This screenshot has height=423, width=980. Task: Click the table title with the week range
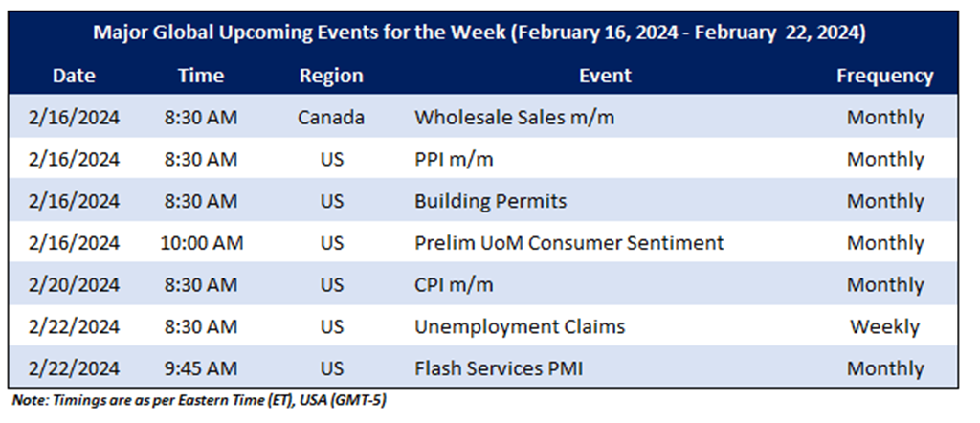(479, 33)
